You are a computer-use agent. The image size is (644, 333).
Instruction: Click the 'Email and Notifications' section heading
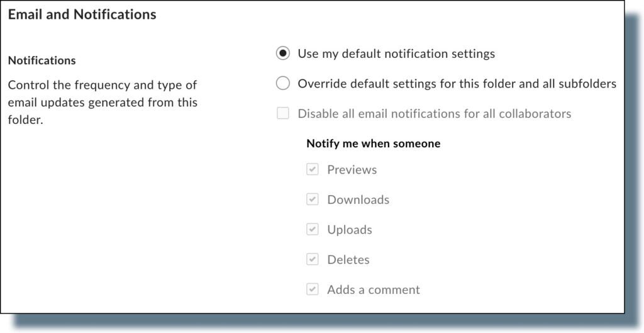82,14
